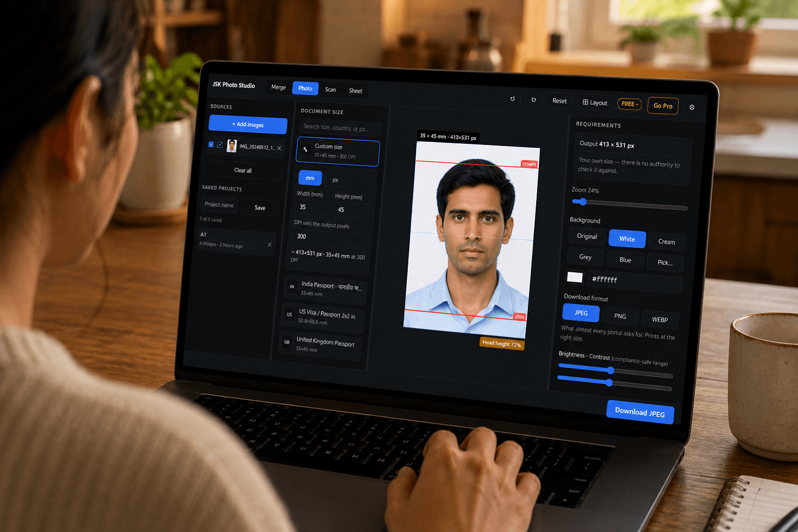Click the 1 of 3 saved text
This screenshot has height=532, width=798.
click(211, 220)
